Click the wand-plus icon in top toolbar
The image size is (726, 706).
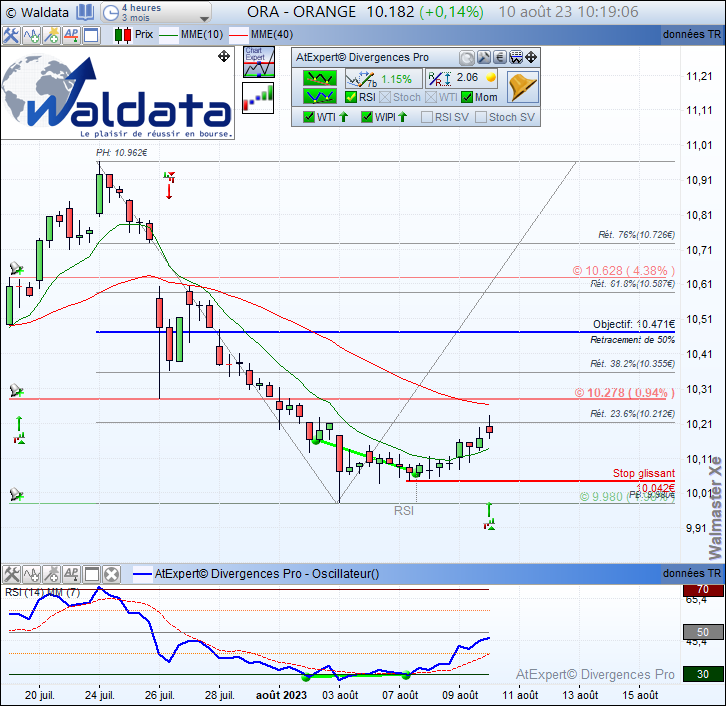[51, 35]
